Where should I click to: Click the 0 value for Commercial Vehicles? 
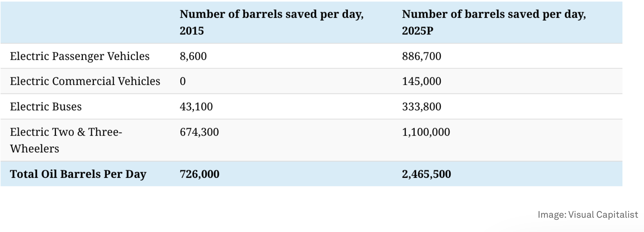pos(183,81)
